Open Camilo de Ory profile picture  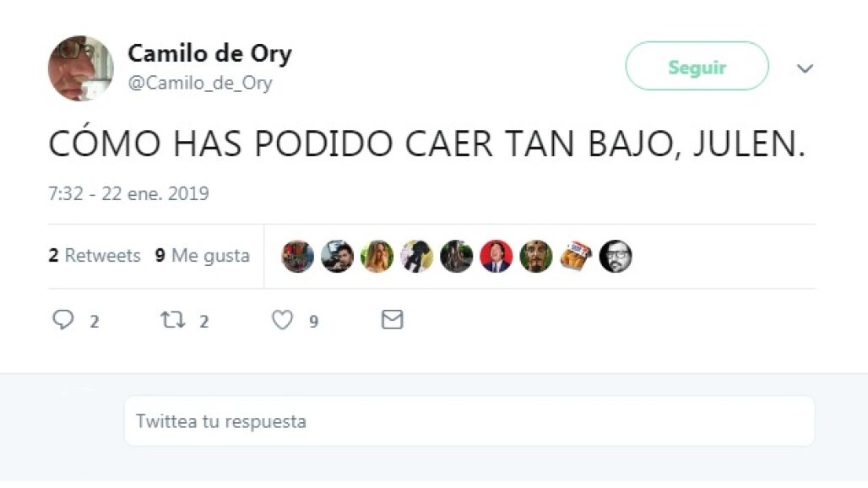tap(81, 68)
